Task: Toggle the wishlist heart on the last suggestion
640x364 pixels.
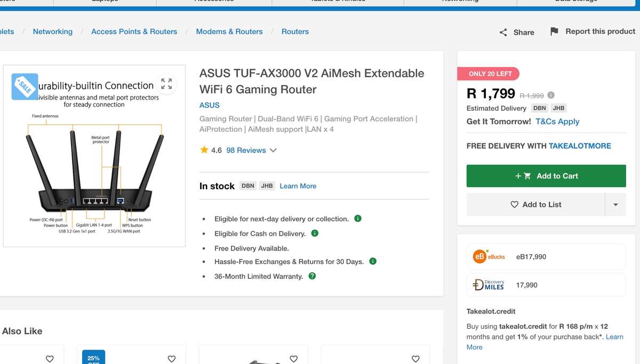Action: 415,359
